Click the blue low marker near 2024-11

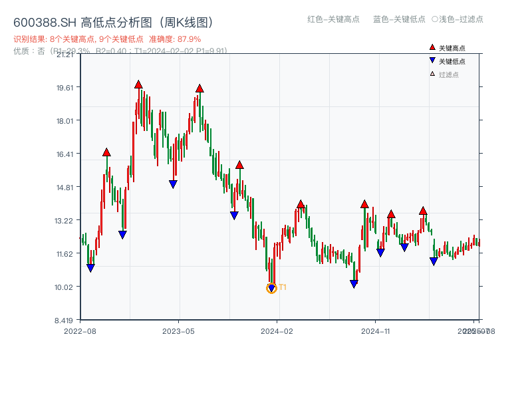coord(380,253)
